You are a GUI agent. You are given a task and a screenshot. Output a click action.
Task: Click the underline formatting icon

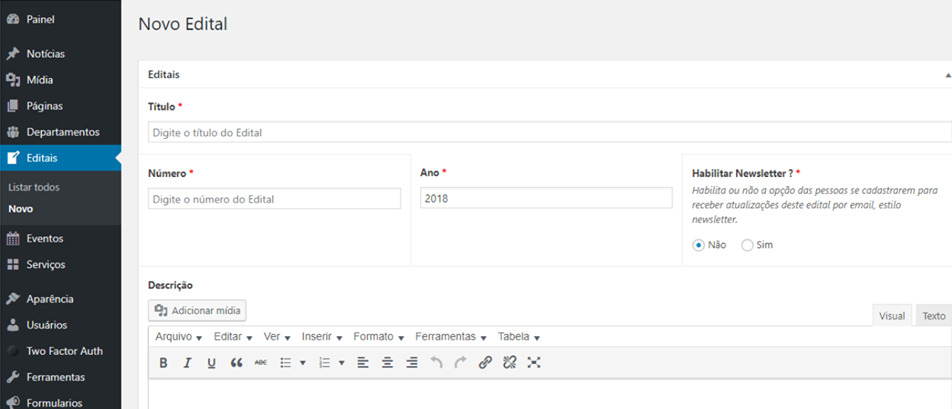point(211,363)
